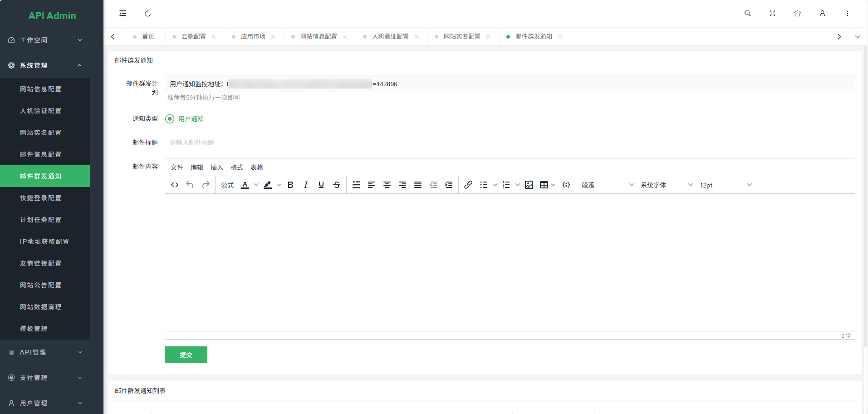The height and width of the screenshot is (414, 868).
Task: Click the refresh page icon
Action: click(147, 14)
